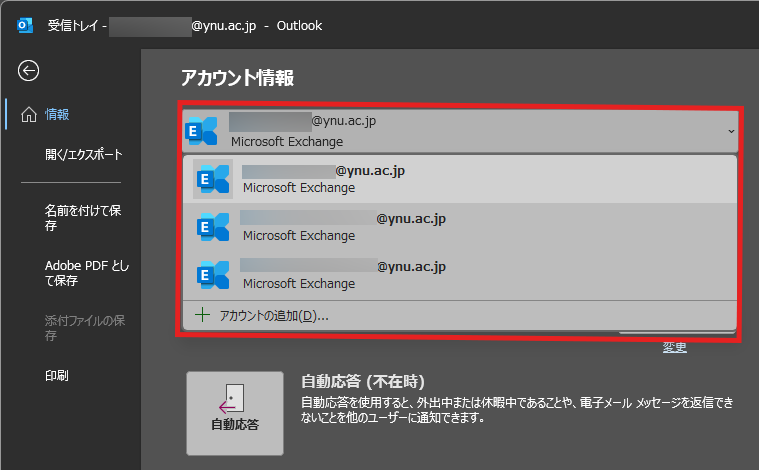
Task: Select the first dropdown account's email address
Action: click(x=323, y=171)
